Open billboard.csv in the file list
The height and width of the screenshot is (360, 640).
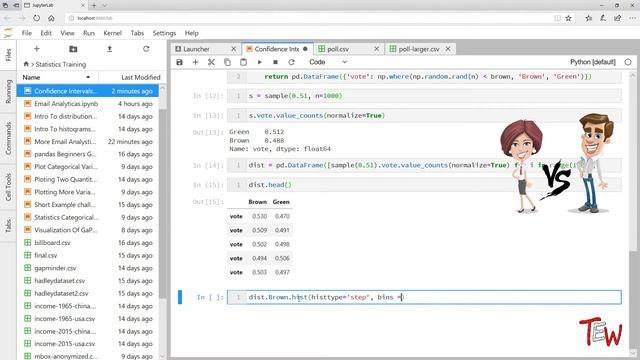click(x=88, y=242)
